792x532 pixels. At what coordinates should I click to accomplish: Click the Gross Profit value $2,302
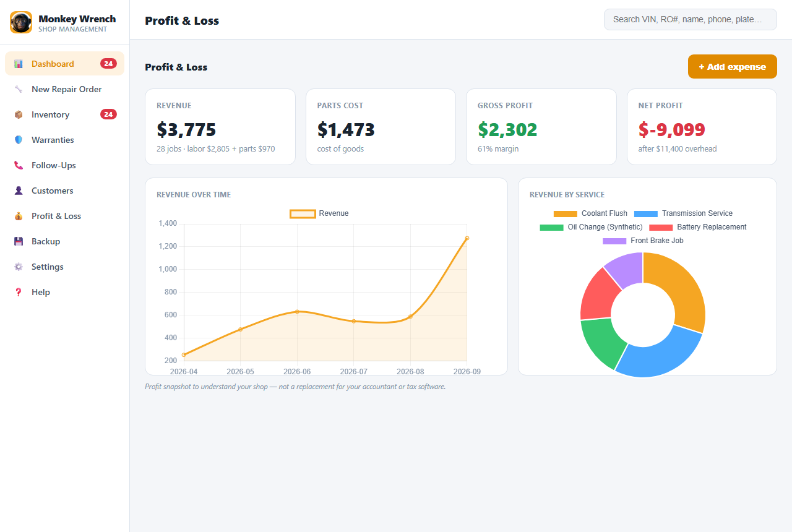pos(507,130)
